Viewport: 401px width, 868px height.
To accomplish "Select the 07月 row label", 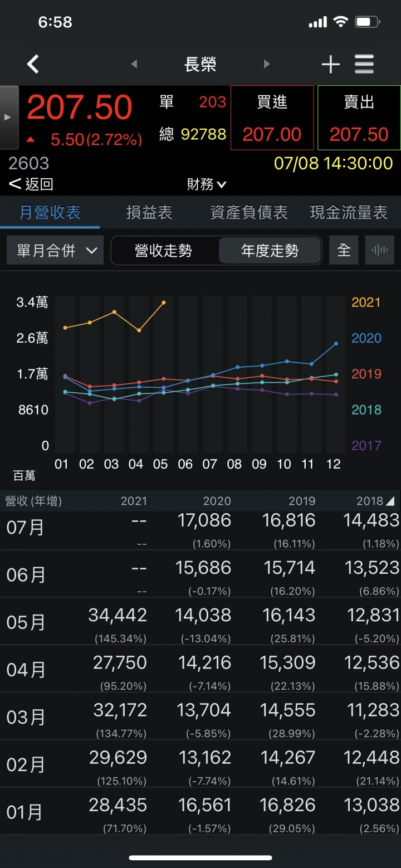I will click(x=26, y=527).
